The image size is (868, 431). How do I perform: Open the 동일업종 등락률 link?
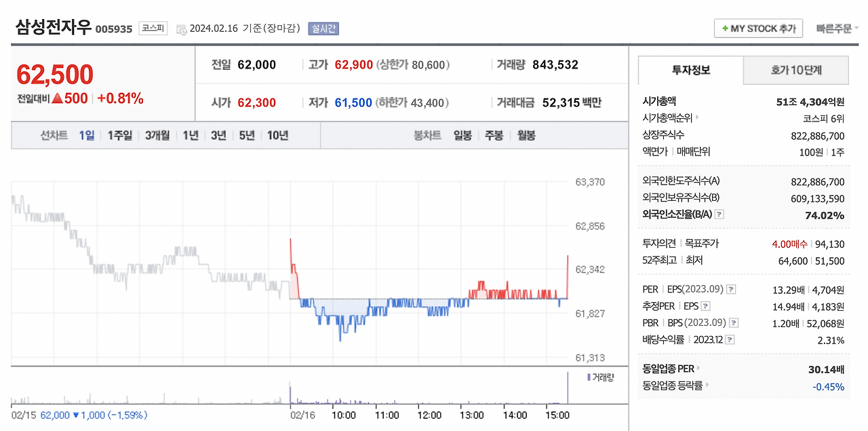tap(675, 386)
